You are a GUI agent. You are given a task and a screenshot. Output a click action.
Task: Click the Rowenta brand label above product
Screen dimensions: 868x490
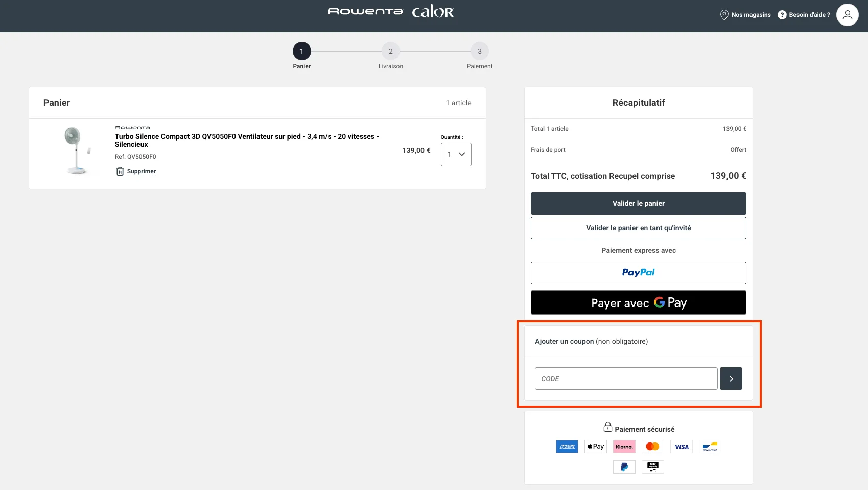point(132,128)
